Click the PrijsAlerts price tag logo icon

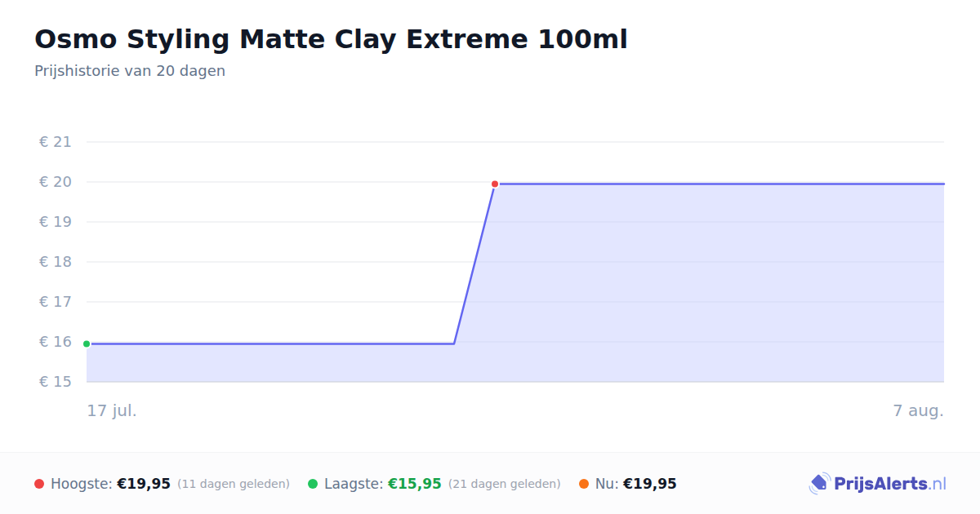[x=819, y=484]
